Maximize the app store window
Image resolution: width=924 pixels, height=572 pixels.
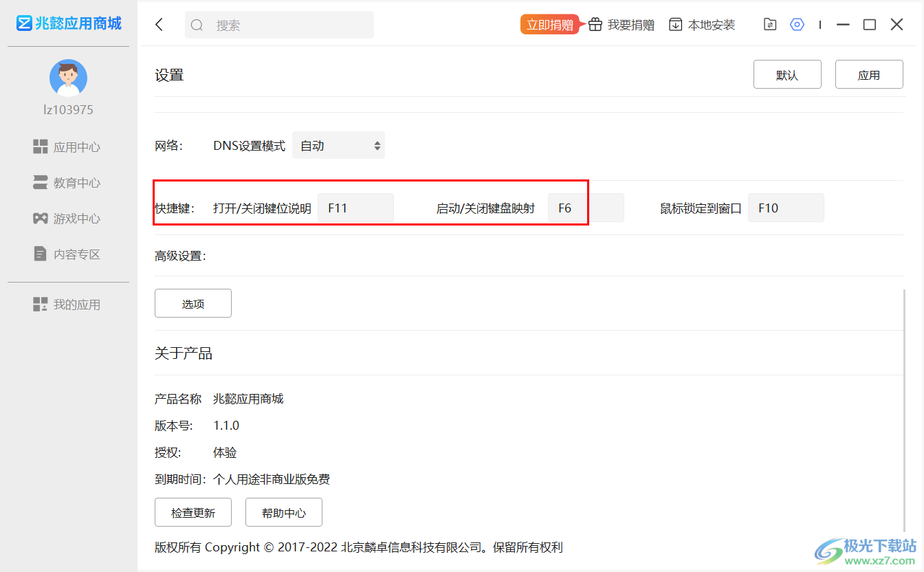[x=870, y=25]
